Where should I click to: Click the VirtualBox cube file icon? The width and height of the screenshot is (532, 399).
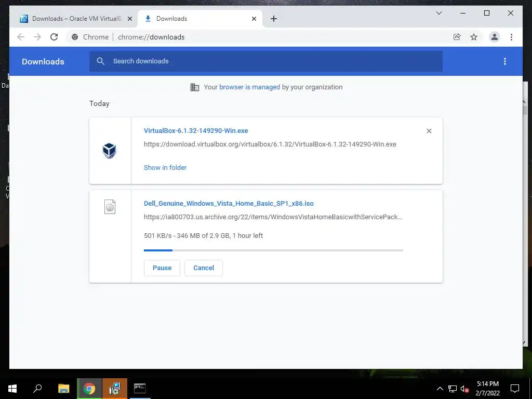pos(109,151)
